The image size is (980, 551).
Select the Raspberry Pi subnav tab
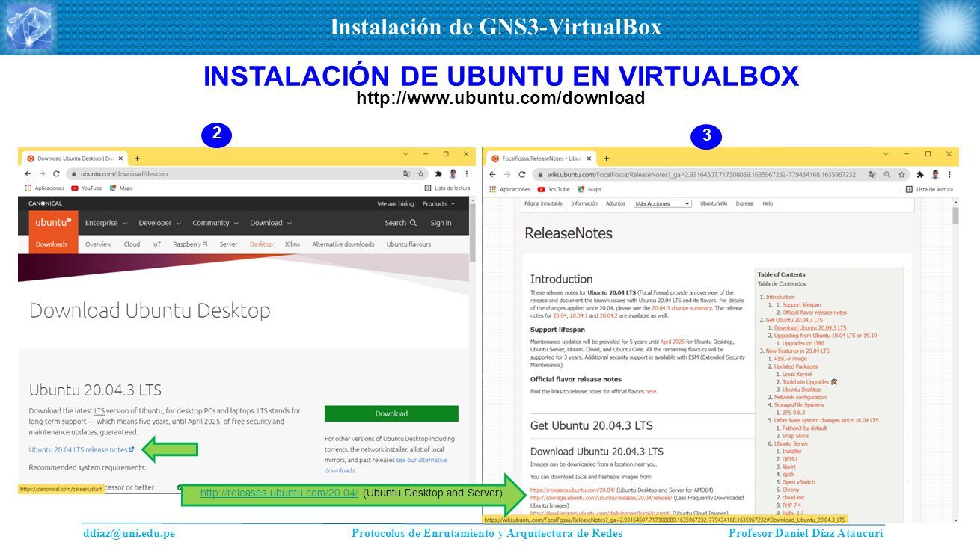pos(190,244)
